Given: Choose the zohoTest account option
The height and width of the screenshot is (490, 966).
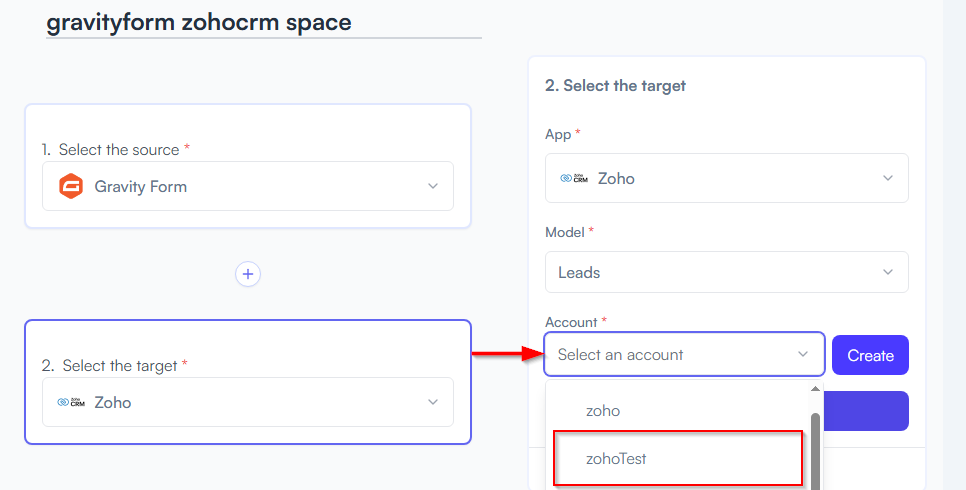Looking at the screenshot, I should (x=678, y=459).
